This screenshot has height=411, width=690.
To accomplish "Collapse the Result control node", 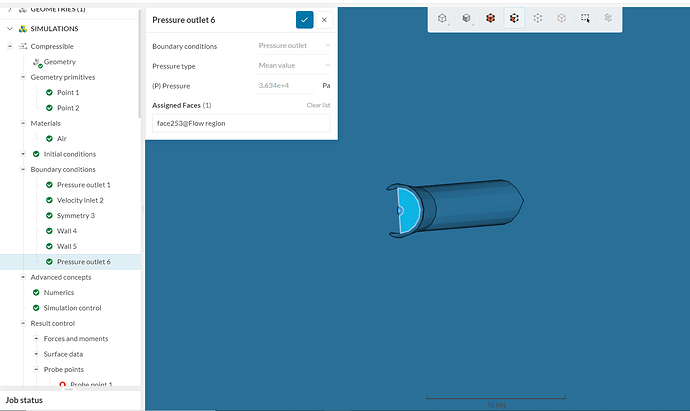I will click(23, 323).
